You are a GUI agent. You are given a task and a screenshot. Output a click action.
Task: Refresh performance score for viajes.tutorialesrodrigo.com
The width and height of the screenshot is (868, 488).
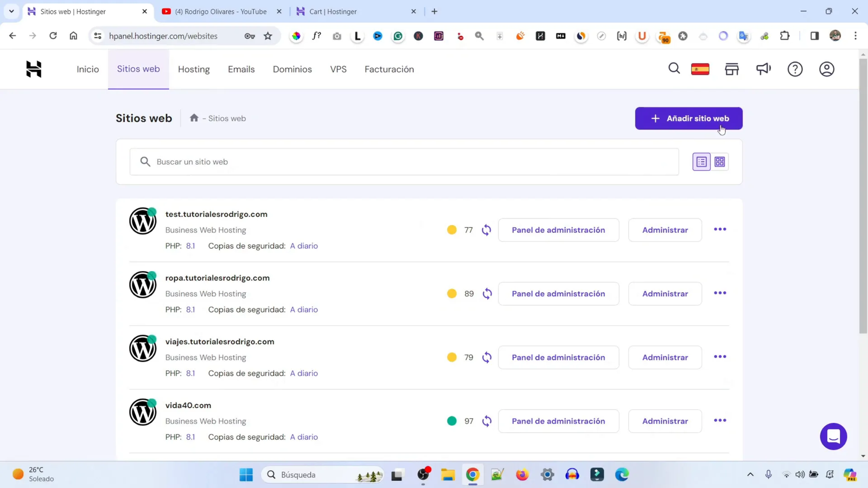[x=487, y=357]
